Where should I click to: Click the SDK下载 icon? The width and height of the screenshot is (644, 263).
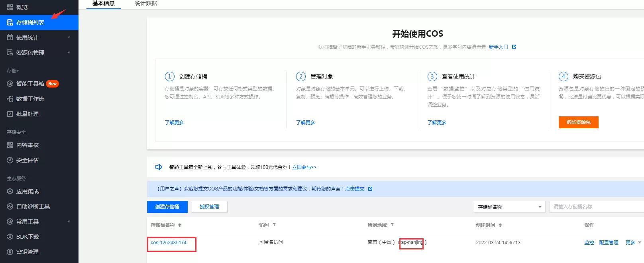pos(10,237)
